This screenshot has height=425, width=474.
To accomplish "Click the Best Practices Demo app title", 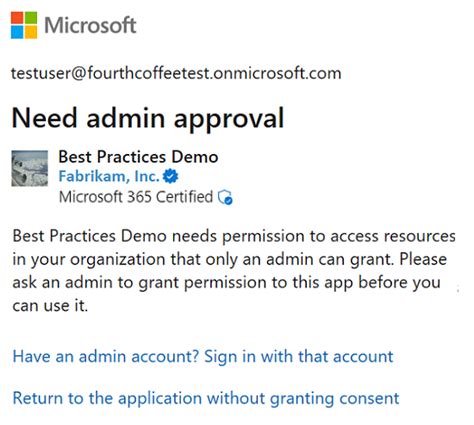I will (x=138, y=157).
